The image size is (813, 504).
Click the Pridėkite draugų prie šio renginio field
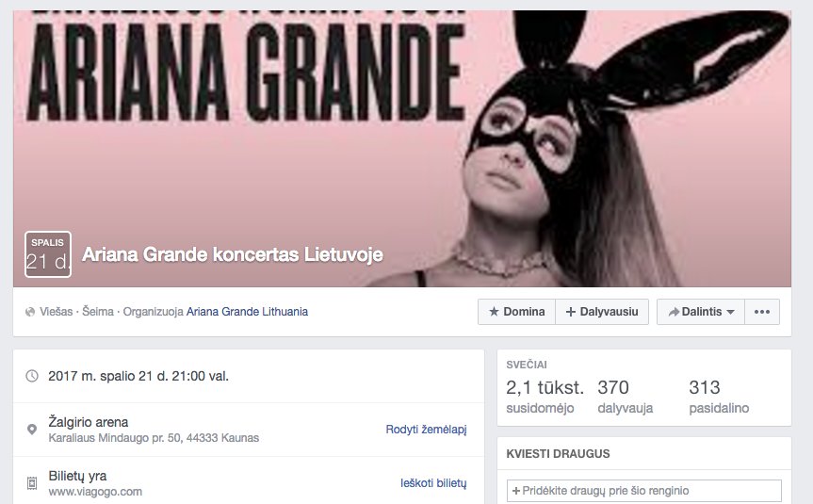pos(644,491)
